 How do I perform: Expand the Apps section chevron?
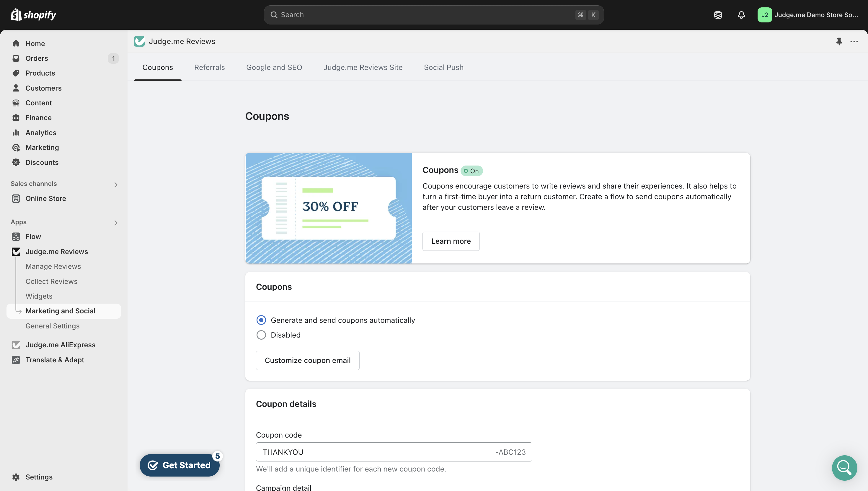point(116,223)
